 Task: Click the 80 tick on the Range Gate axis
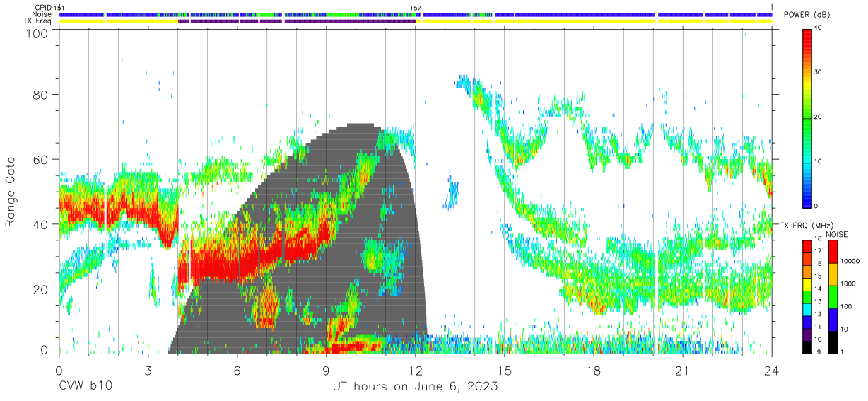pos(41,95)
